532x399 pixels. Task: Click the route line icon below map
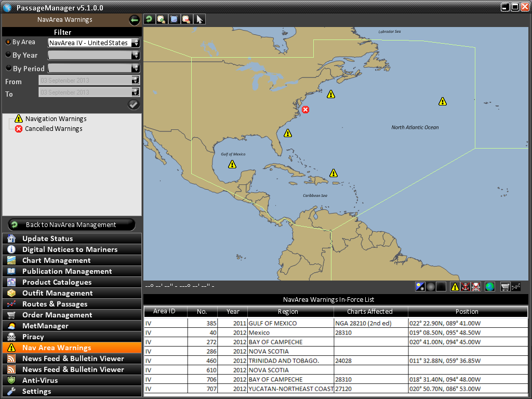tap(516, 287)
